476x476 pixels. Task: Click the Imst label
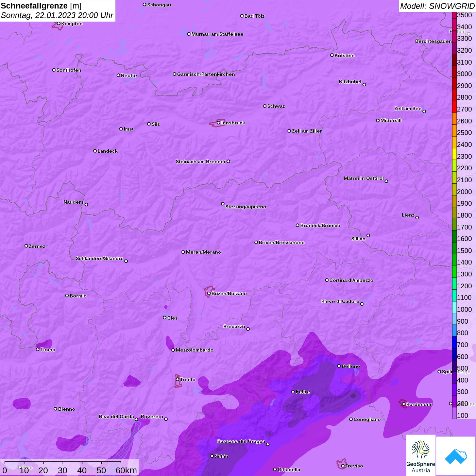pos(129,129)
